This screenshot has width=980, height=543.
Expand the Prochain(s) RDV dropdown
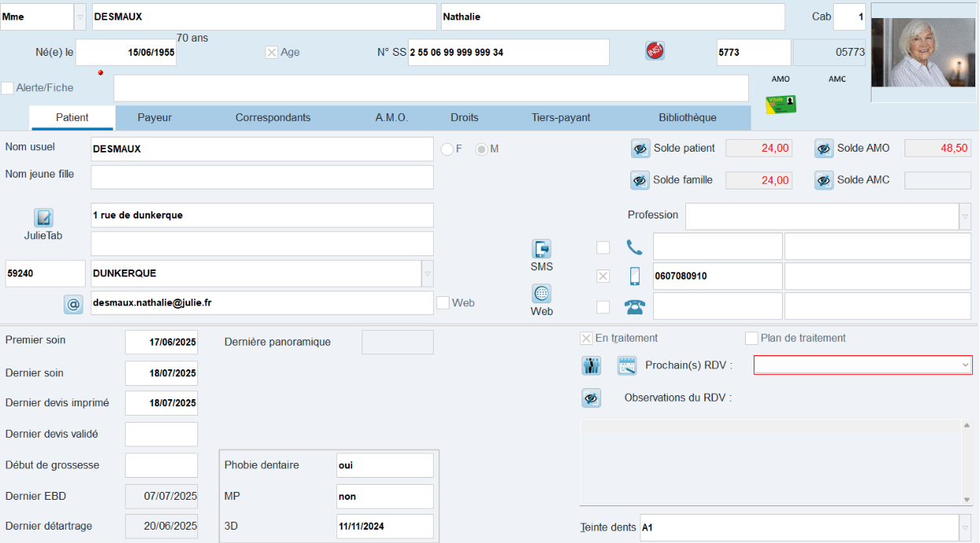click(x=965, y=365)
